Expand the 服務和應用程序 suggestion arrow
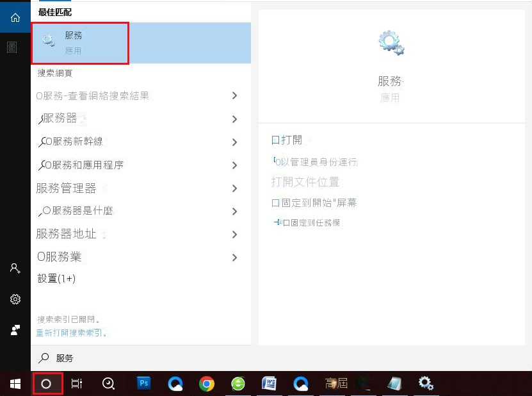Image resolution: width=532 pixels, height=396 pixels. [234, 165]
